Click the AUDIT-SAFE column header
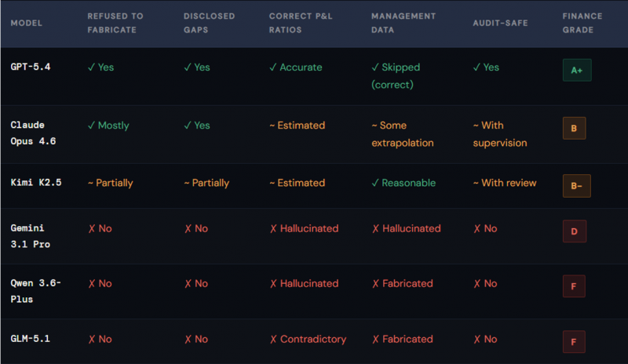This screenshot has width=628, height=364. pos(500,24)
